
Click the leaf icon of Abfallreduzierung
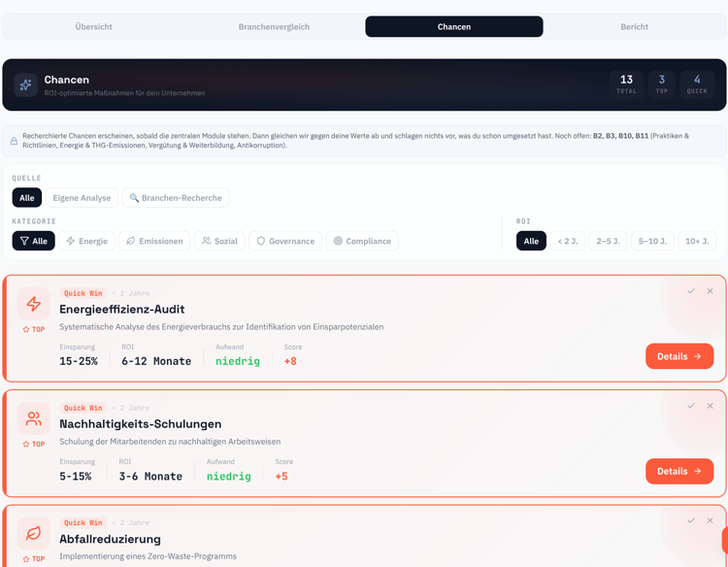(33, 533)
